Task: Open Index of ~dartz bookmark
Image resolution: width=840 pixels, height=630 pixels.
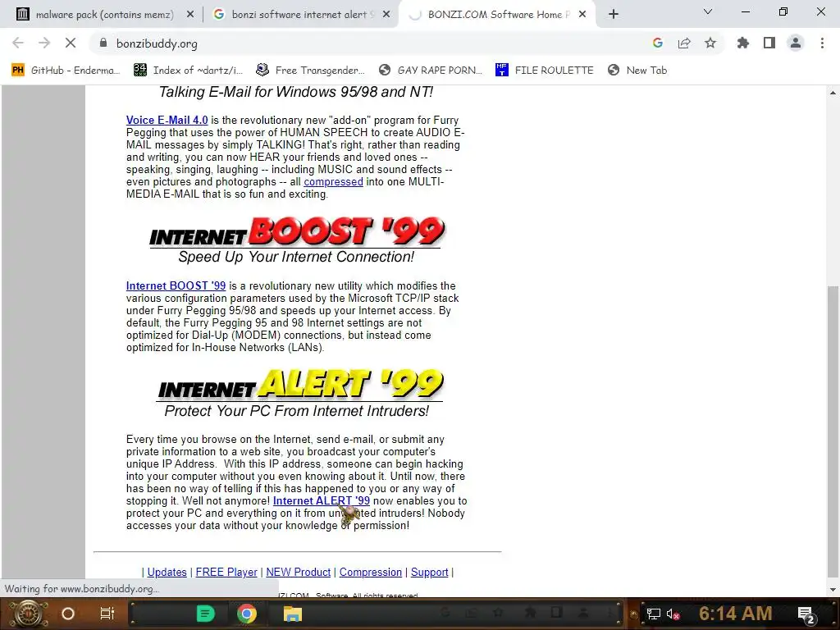Action: click(x=188, y=71)
